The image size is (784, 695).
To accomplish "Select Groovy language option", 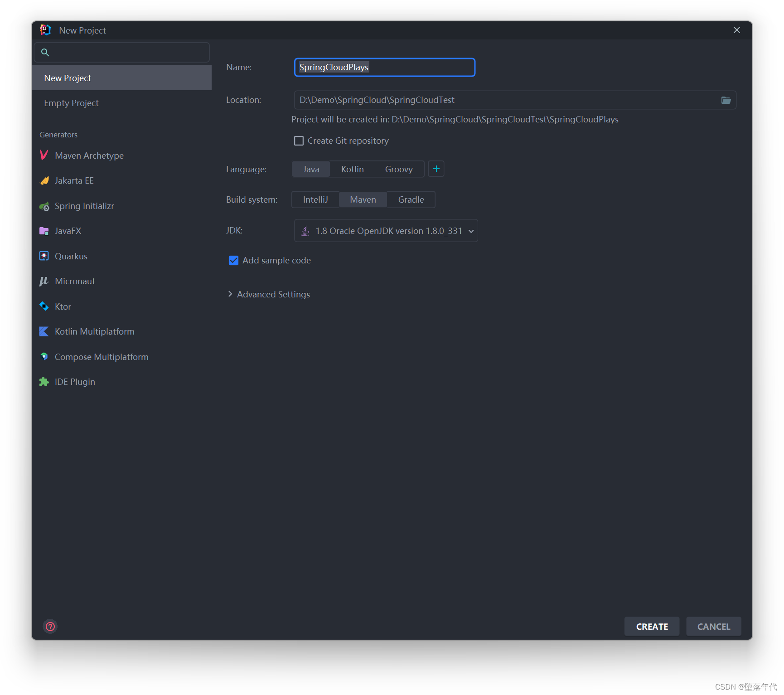I will (x=399, y=169).
